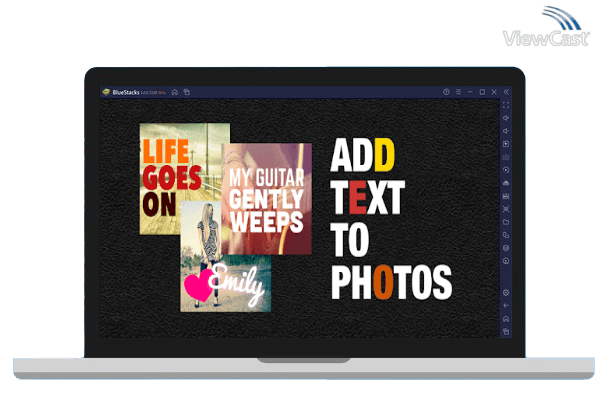
Task: Open recent apps icon at the sidebar bottom
Action: tap(506, 331)
